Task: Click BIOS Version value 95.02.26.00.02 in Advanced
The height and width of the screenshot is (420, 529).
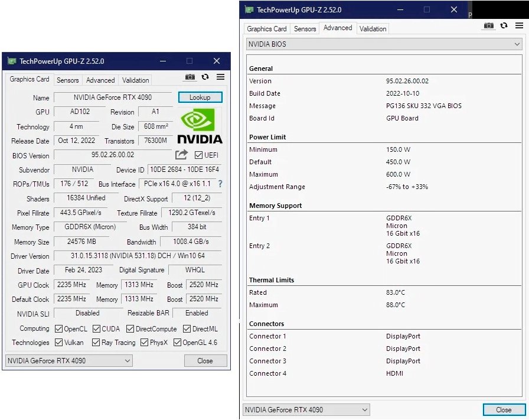Action: pyautogui.click(x=407, y=81)
